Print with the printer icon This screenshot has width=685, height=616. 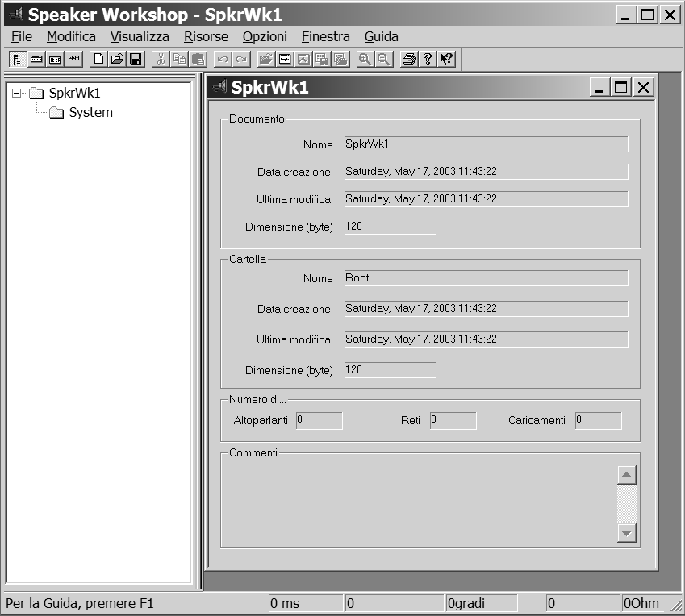click(x=409, y=59)
